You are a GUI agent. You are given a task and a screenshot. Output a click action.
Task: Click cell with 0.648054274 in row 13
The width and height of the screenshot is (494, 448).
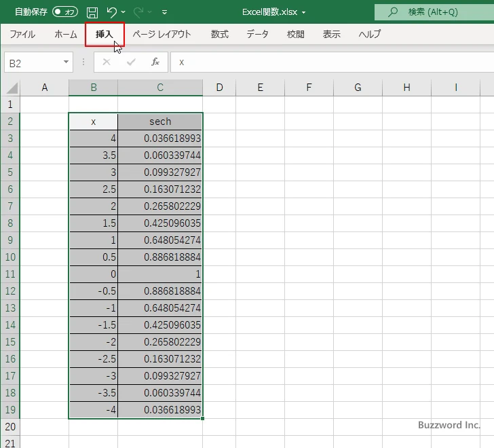click(x=160, y=308)
